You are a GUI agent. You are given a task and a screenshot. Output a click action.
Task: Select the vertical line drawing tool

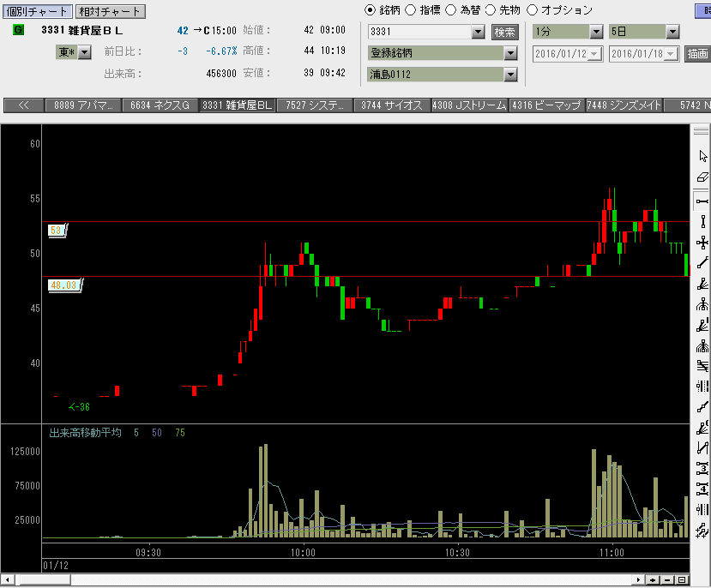(702, 221)
